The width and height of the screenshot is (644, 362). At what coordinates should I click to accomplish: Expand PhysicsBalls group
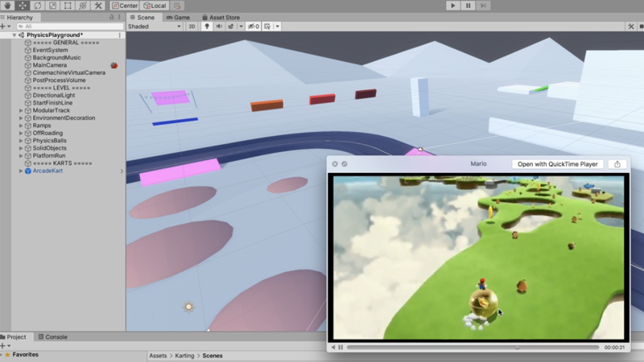[x=21, y=140]
